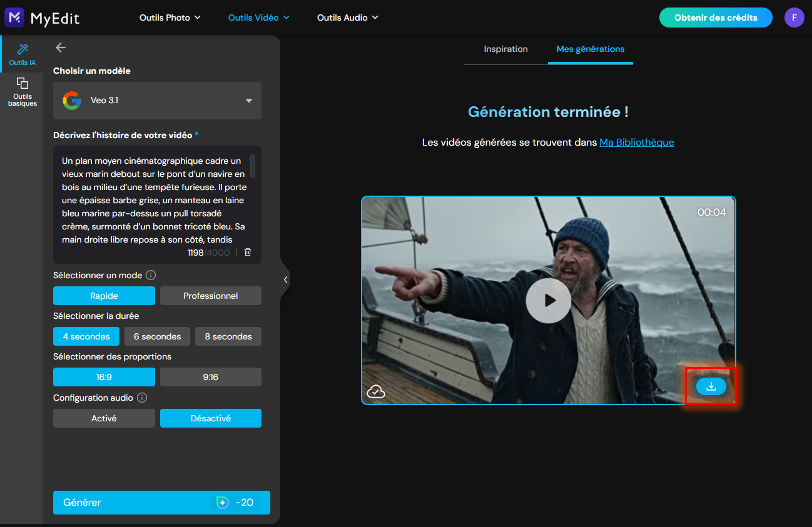Show info for Sélectionner un mode
The height and width of the screenshot is (527, 812).
[151, 275]
